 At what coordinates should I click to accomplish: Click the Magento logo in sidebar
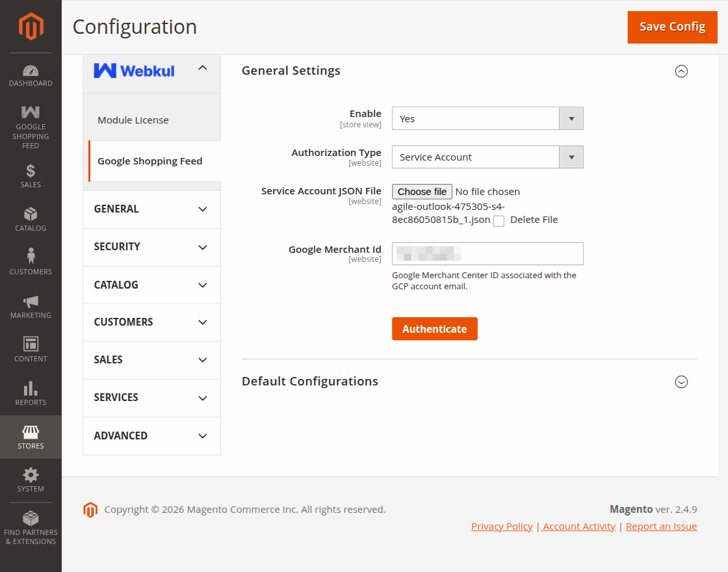[x=31, y=27]
